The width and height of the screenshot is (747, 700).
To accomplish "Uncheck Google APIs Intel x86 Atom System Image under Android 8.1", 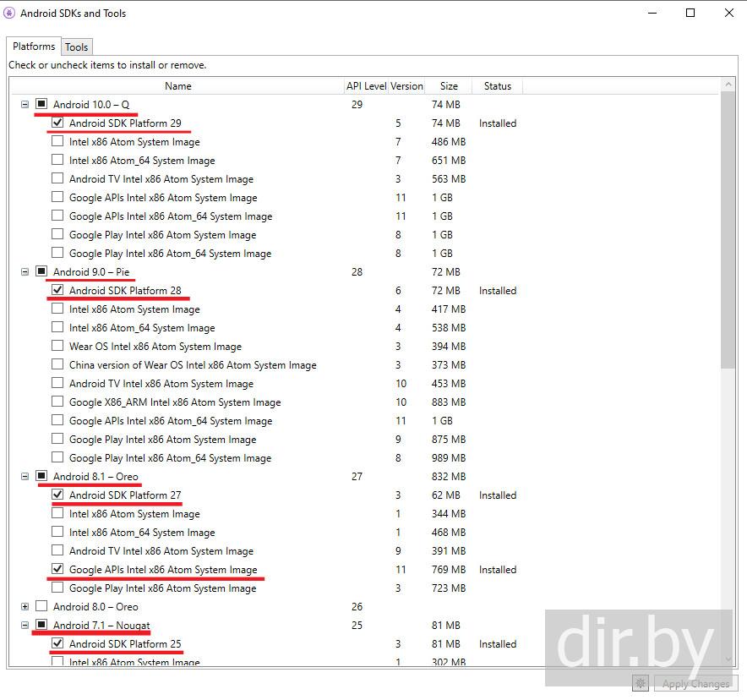I will point(57,570).
